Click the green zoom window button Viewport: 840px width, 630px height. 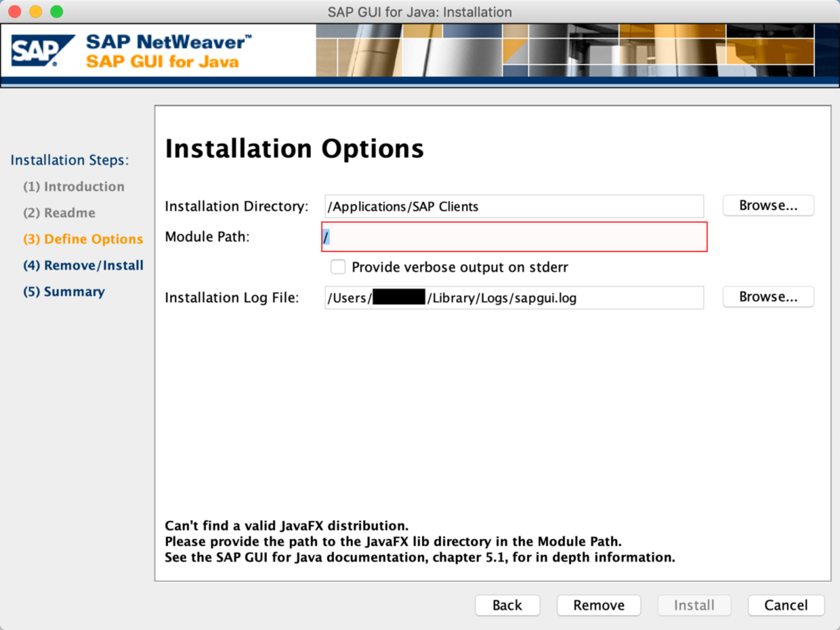pos(57,12)
